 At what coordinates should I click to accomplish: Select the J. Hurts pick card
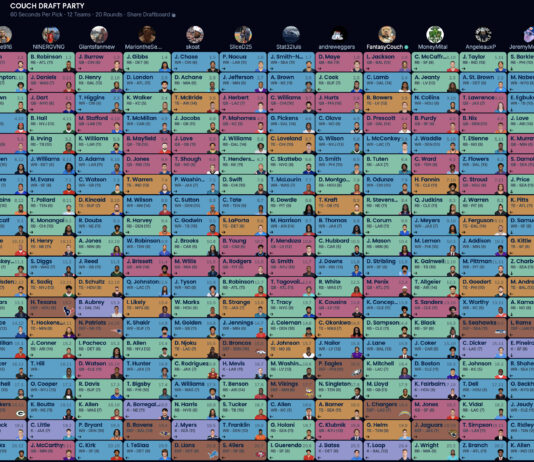(x=339, y=102)
